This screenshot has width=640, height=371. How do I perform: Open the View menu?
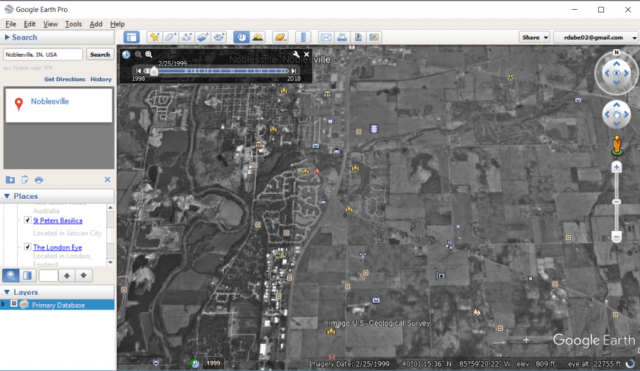point(51,24)
